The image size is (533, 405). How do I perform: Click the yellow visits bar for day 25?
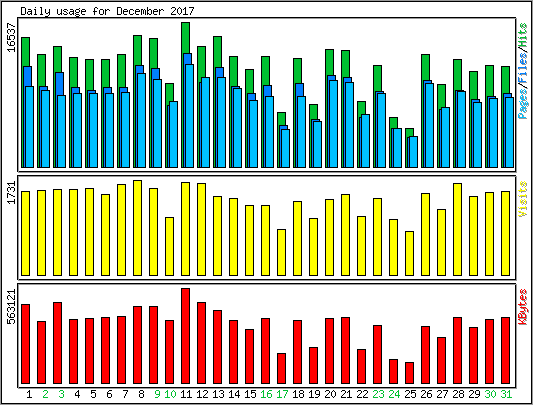409,253
